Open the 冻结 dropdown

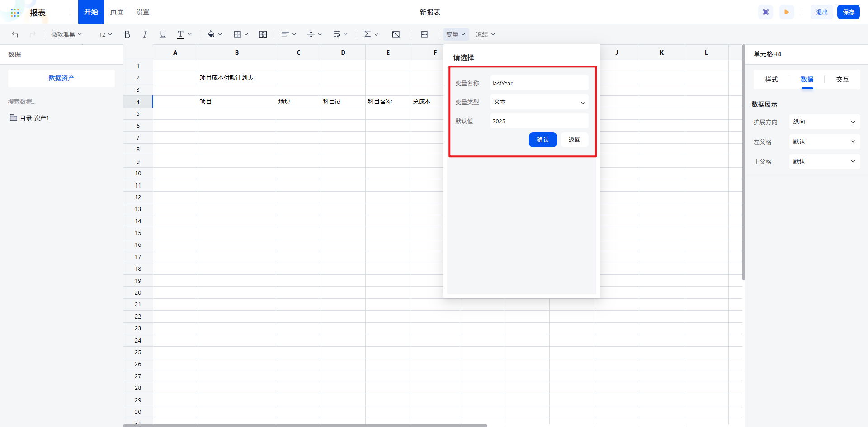(485, 34)
